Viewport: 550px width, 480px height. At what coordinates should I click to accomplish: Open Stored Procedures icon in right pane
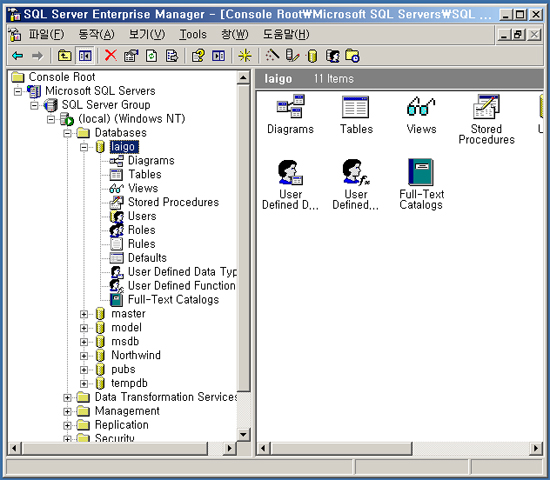coord(486,107)
